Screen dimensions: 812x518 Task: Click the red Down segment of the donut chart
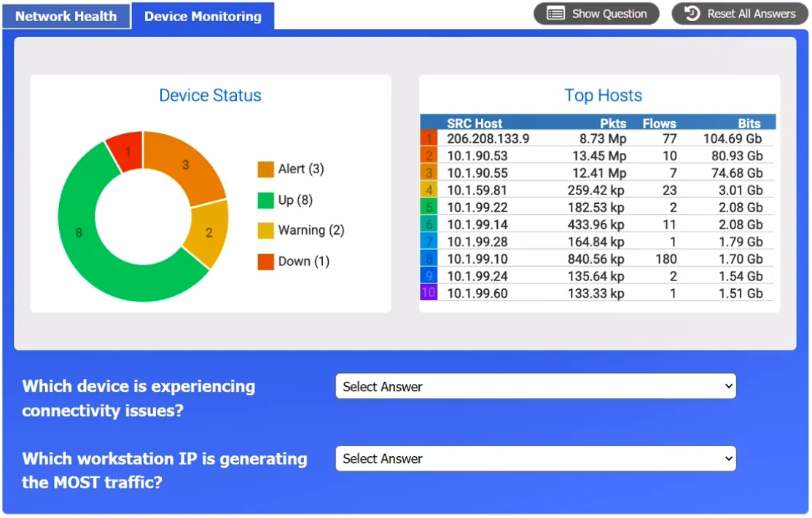[x=126, y=152]
